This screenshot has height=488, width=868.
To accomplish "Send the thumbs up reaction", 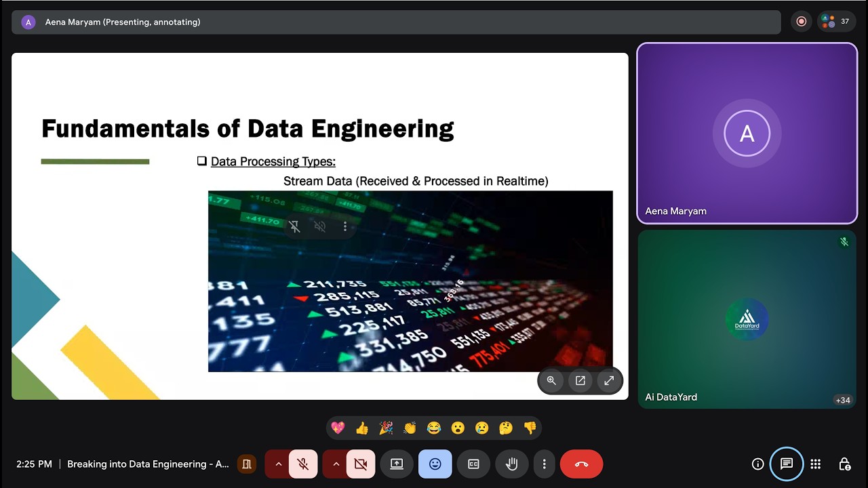I will click(362, 428).
